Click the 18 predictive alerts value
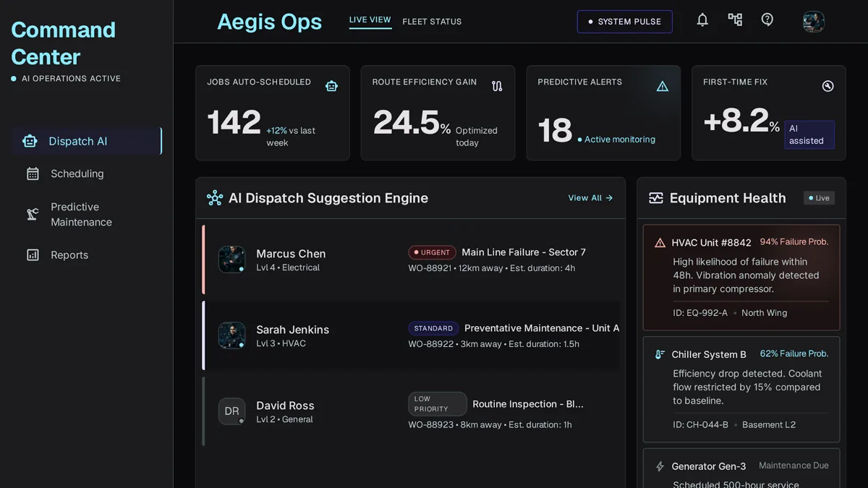 pyautogui.click(x=555, y=131)
